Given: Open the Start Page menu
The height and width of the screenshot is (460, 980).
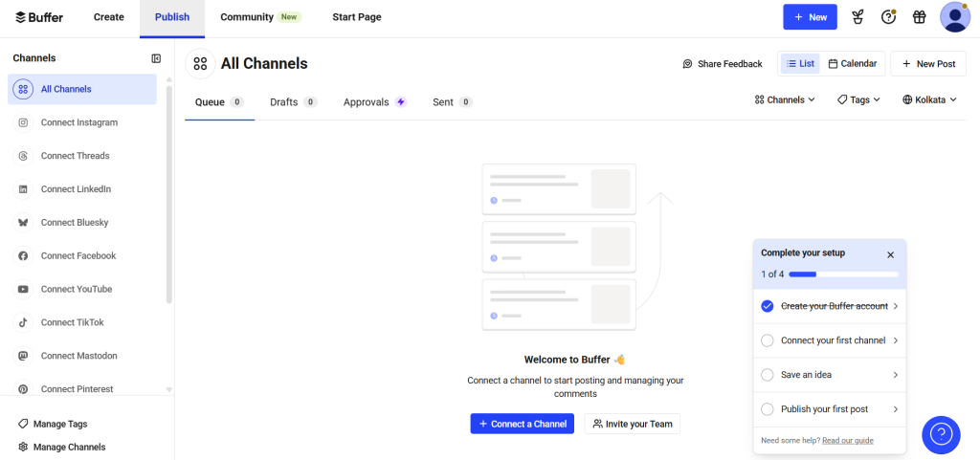Looking at the screenshot, I should coord(357,17).
